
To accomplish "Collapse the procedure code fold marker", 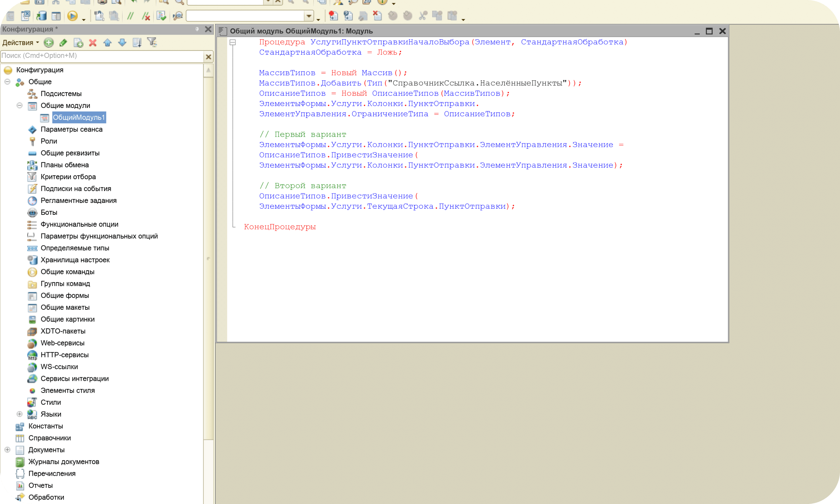I will 233,43.
